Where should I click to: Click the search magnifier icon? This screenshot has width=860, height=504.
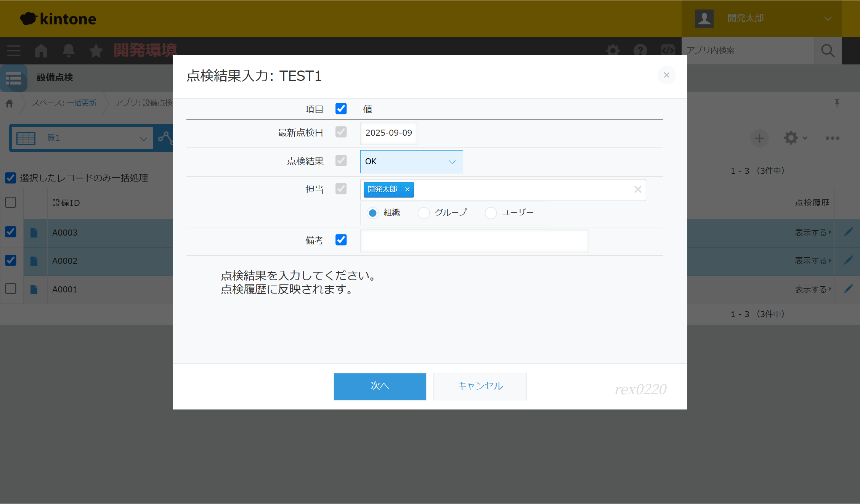coord(828,50)
